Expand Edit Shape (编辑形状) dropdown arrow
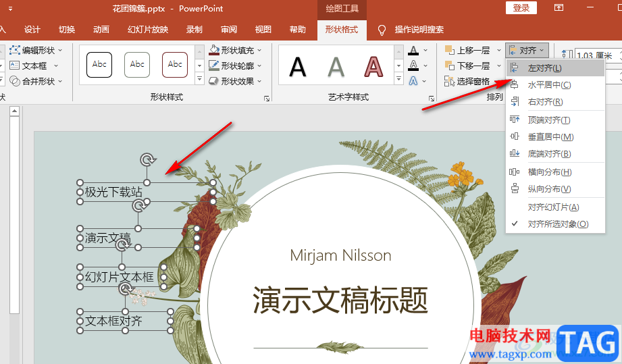Image resolution: width=622 pixels, height=364 pixels. click(x=60, y=51)
